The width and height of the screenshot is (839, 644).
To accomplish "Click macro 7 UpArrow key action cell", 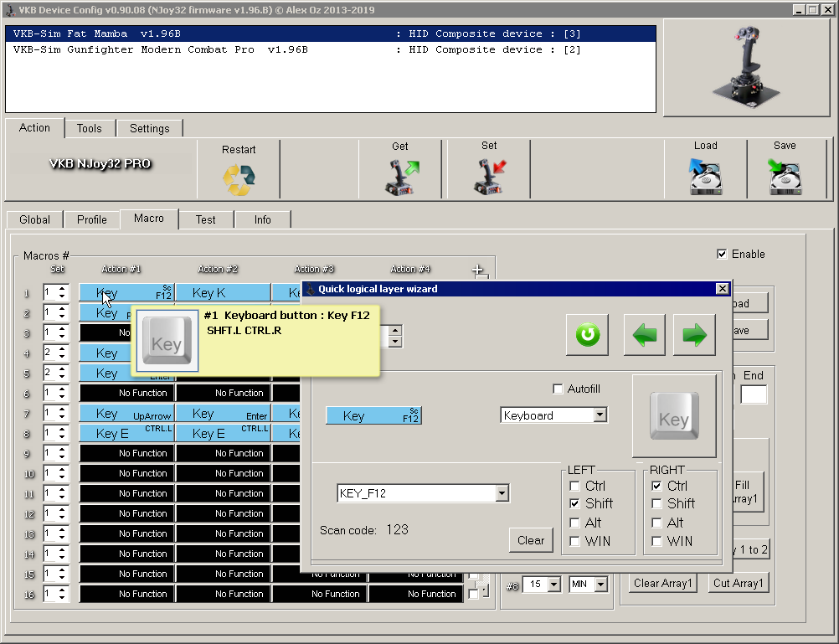I will point(126,414).
